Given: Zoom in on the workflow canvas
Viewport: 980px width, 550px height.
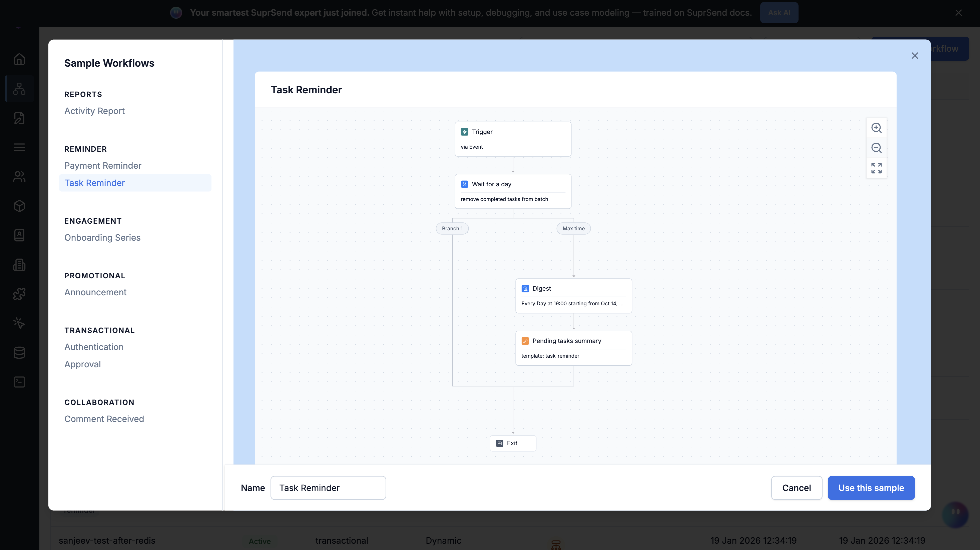Looking at the screenshot, I should pyautogui.click(x=876, y=128).
